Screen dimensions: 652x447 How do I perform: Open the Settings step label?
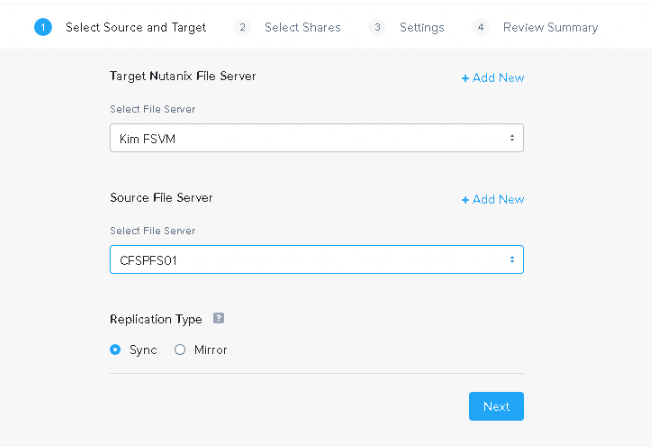[422, 27]
